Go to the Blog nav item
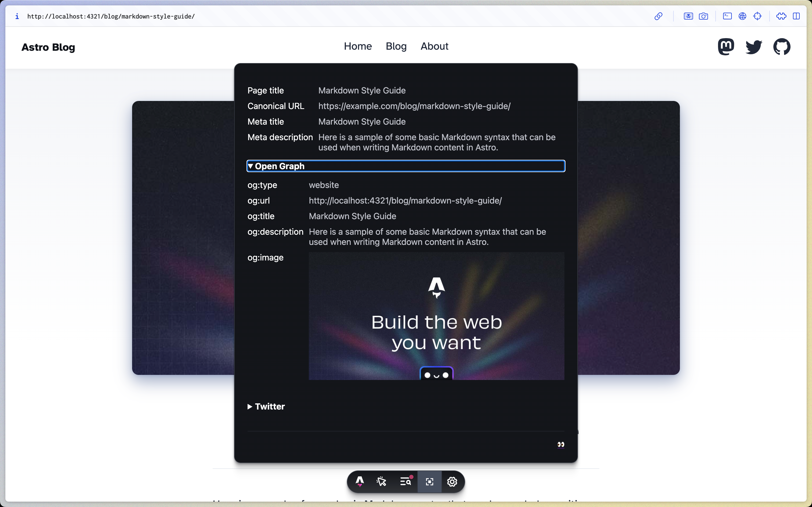 pos(396,46)
